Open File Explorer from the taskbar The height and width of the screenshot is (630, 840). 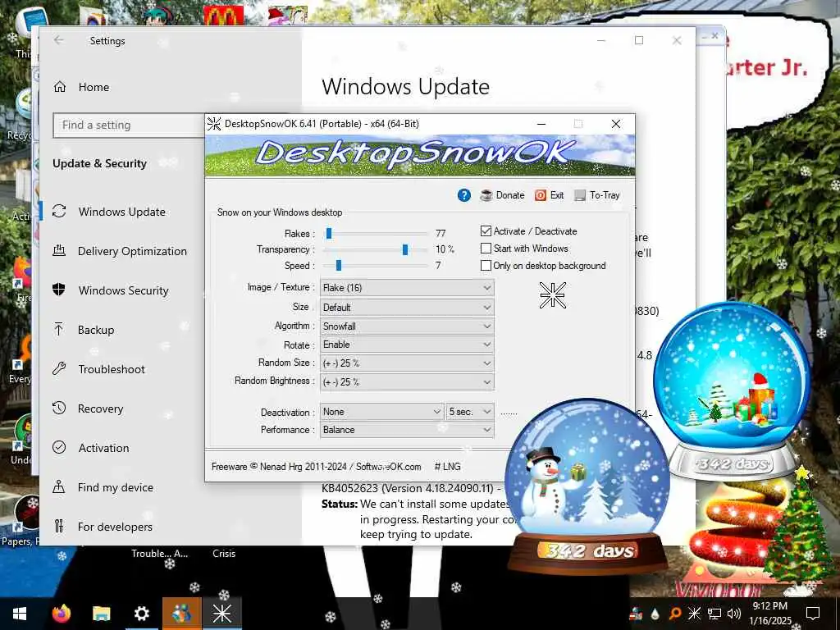pos(101,614)
